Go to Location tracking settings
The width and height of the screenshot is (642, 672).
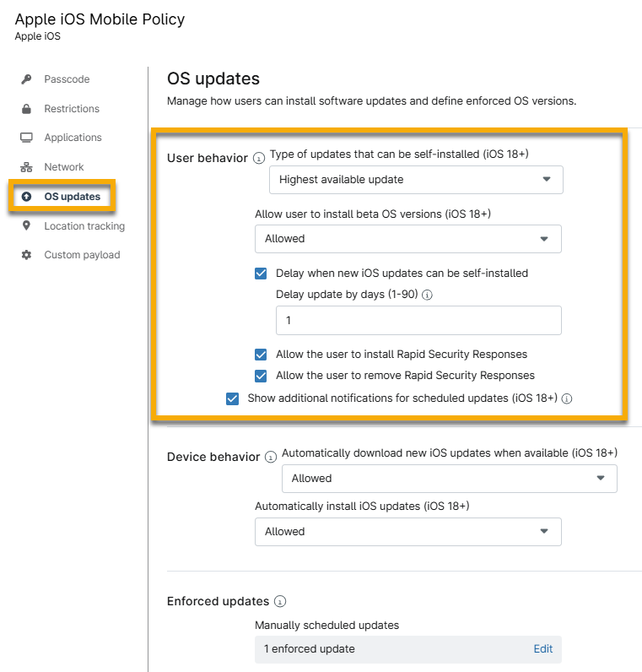tap(84, 226)
